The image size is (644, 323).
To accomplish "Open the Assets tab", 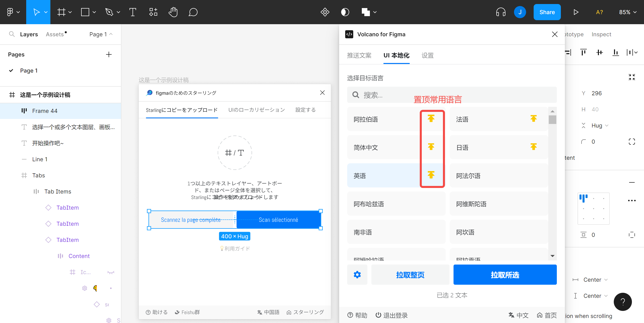I will point(55,34).
